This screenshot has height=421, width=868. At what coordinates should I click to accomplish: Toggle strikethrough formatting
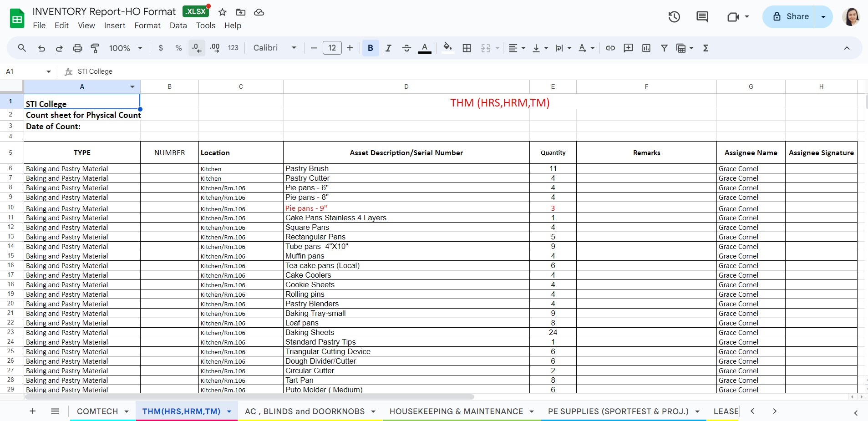pyautogui.click(x=406, y=48)
